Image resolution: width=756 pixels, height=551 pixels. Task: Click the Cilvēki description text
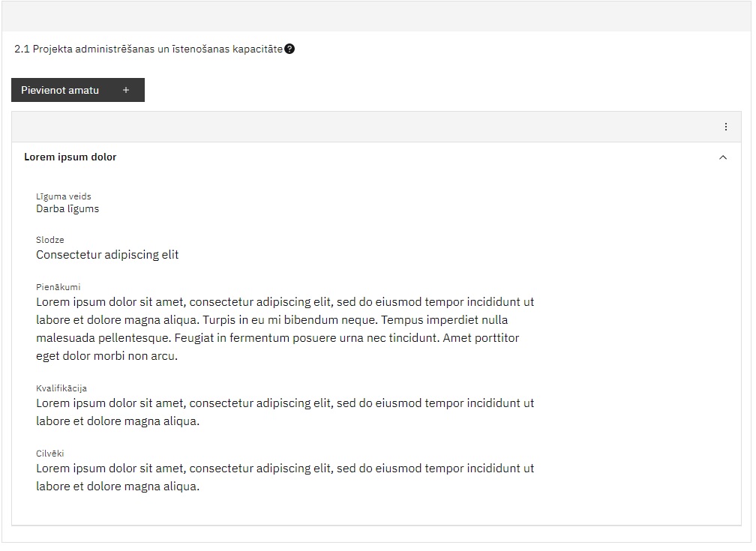coord(285,478)
